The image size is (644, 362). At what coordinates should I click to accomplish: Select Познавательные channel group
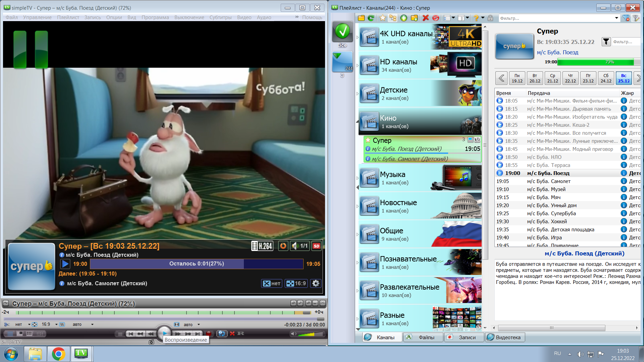pyautogui.click(x=420, y=262)
